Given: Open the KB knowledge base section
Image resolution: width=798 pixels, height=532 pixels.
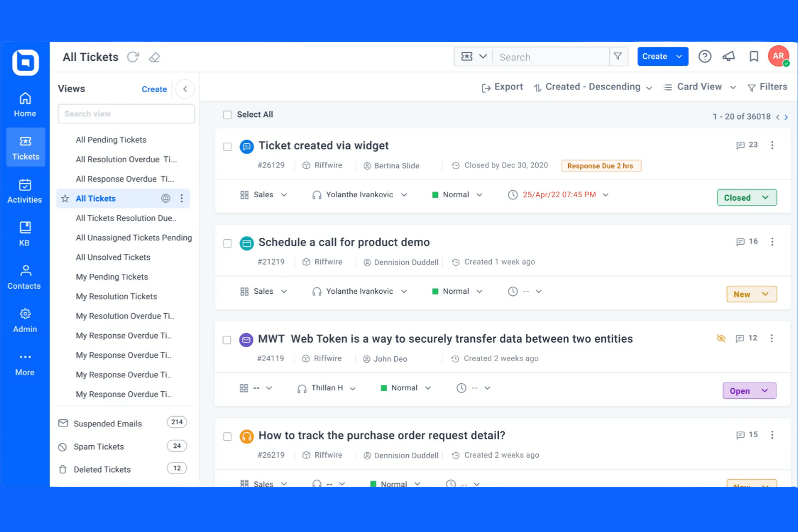Looking at the screenshot, I should tap(24, 233).
